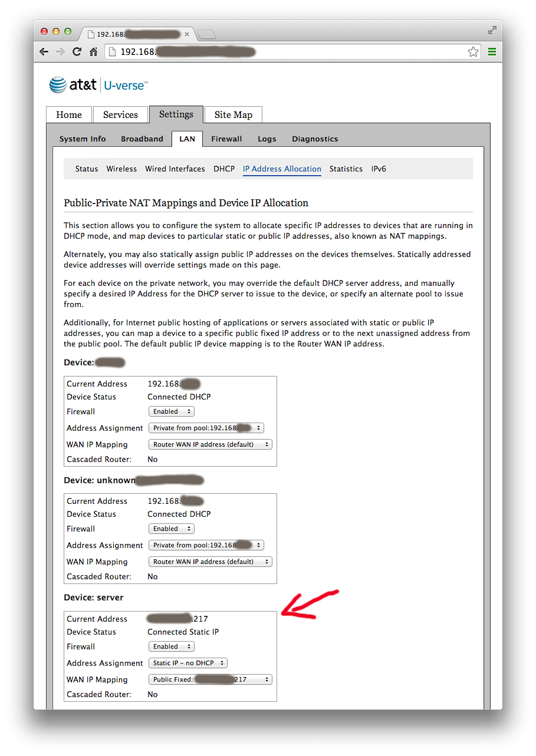Reload the page with refresh icon
536x756 pixels.
pyautogui.click(x=77, y=52)
